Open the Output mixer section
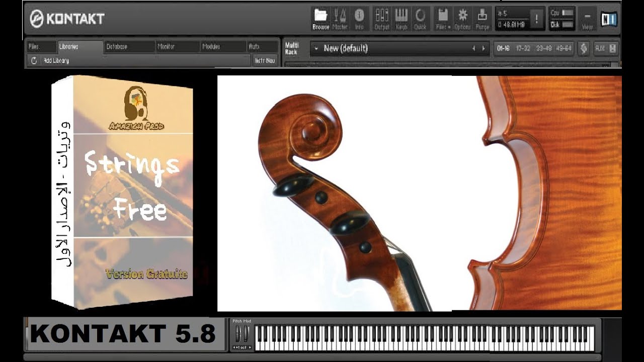Image resolution: width=644 pixels, height=362 pixels. [382, 19]
